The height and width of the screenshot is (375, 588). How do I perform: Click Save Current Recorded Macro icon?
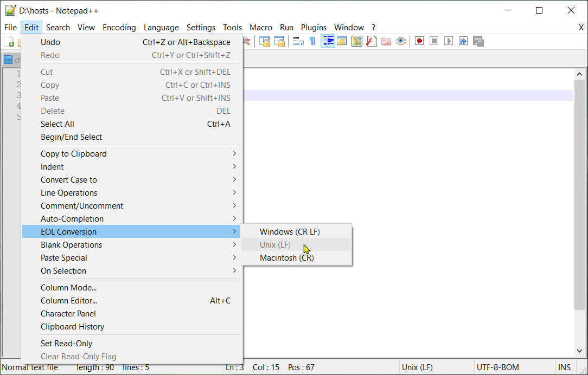(478, 41)
